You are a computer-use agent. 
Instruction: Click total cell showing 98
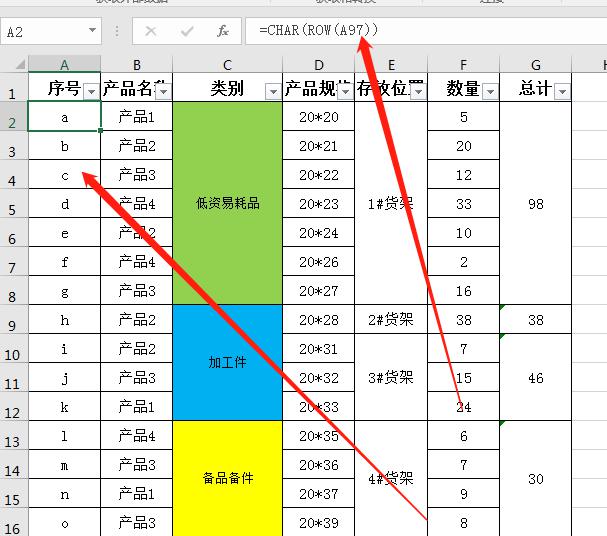point(536,203)
